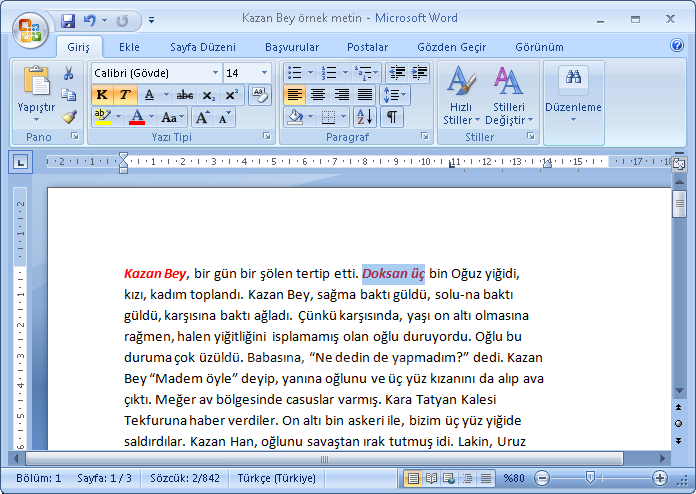Screen dimensions: 696x494
Task: Click Türkçe (Türkiye) language indicator
Action: [x=277, y=478]
